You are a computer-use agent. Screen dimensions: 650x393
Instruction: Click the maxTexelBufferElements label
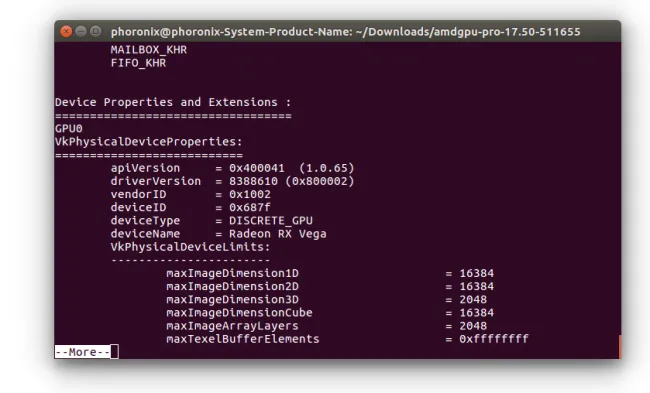pyautogui.click(x=243, y=339)
